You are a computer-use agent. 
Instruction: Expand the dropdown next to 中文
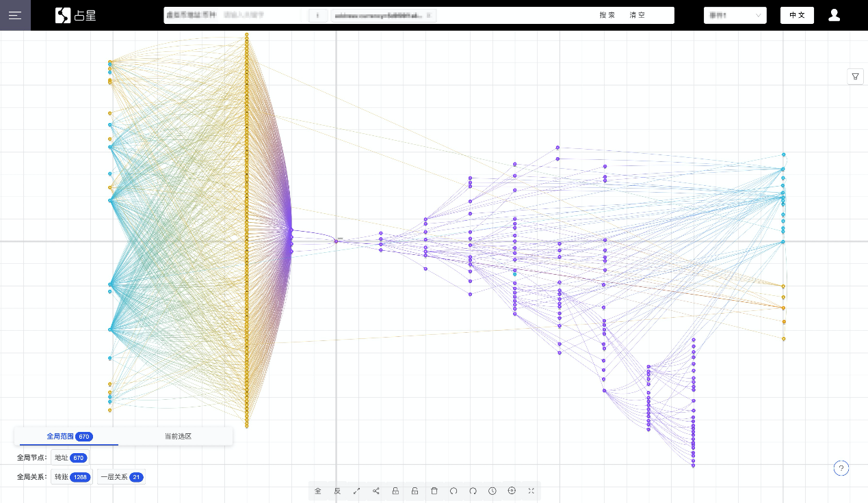point(735,15)
